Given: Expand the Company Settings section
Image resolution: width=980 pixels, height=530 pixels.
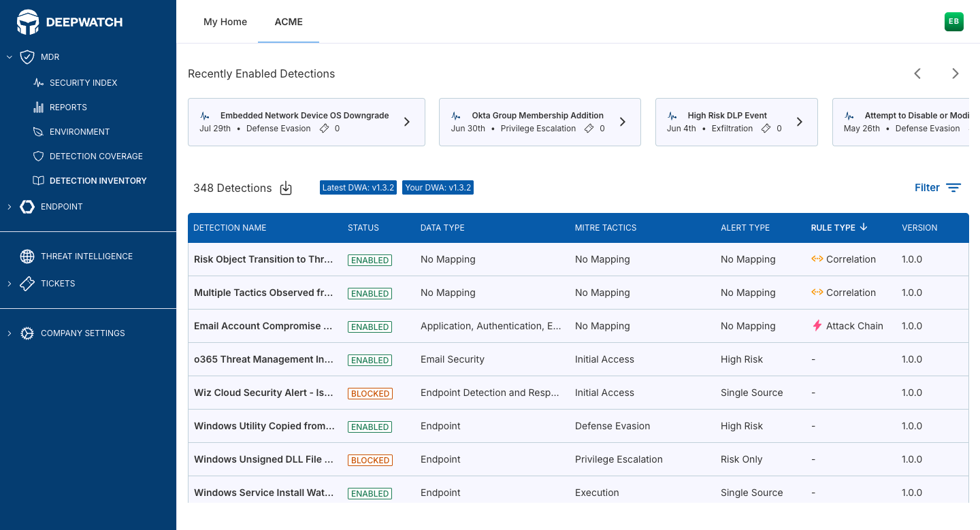Looking at the screenshot, I should (10, 333).
